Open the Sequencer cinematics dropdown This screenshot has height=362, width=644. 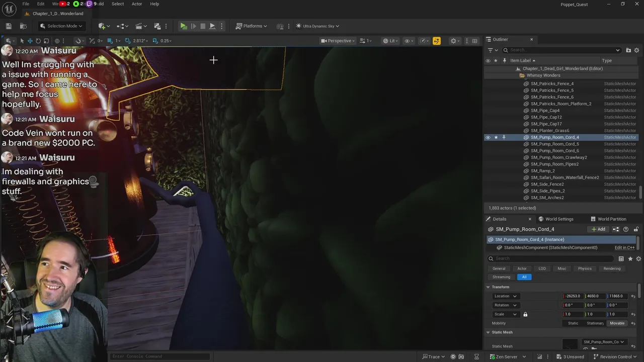pos(141,26)
